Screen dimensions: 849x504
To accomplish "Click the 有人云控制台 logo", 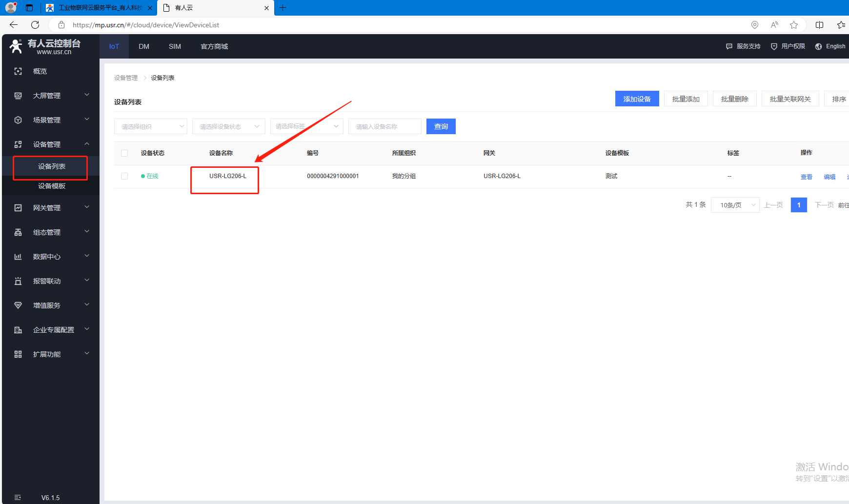I will [x=45, y=46].
